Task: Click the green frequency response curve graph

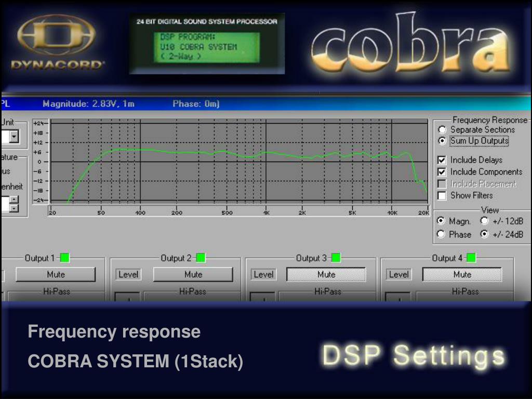Action: [239, 162]
